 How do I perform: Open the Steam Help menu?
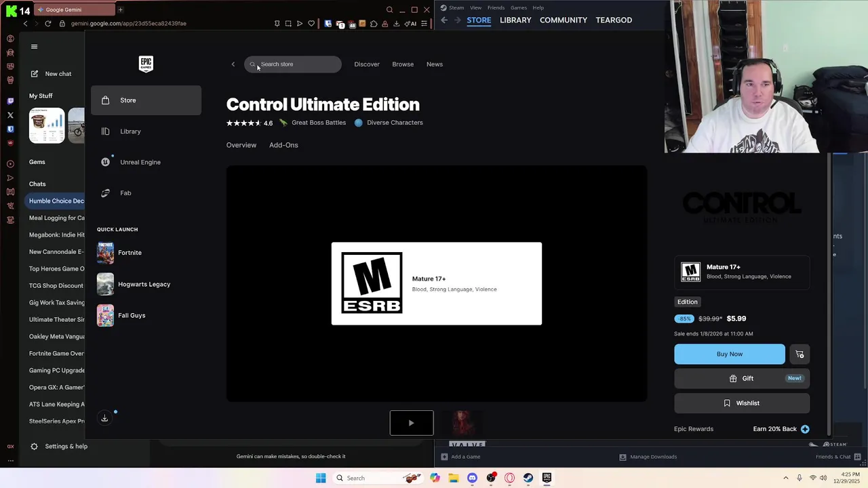pos(538,8)
